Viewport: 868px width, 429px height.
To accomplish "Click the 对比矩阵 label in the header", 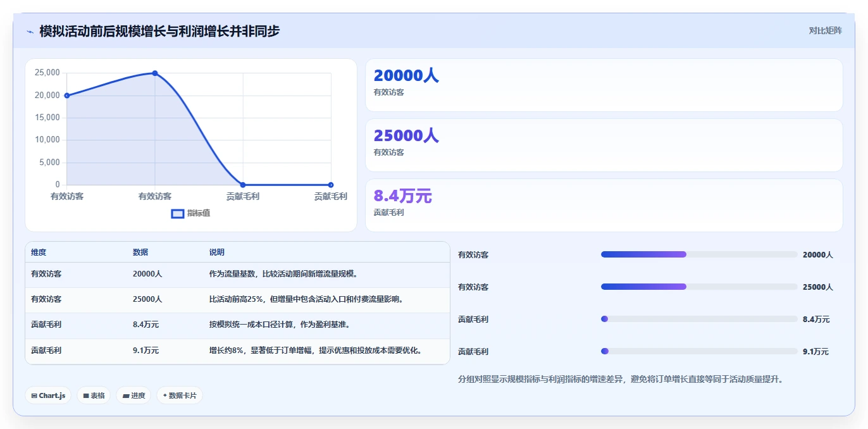I will [825, 30].
